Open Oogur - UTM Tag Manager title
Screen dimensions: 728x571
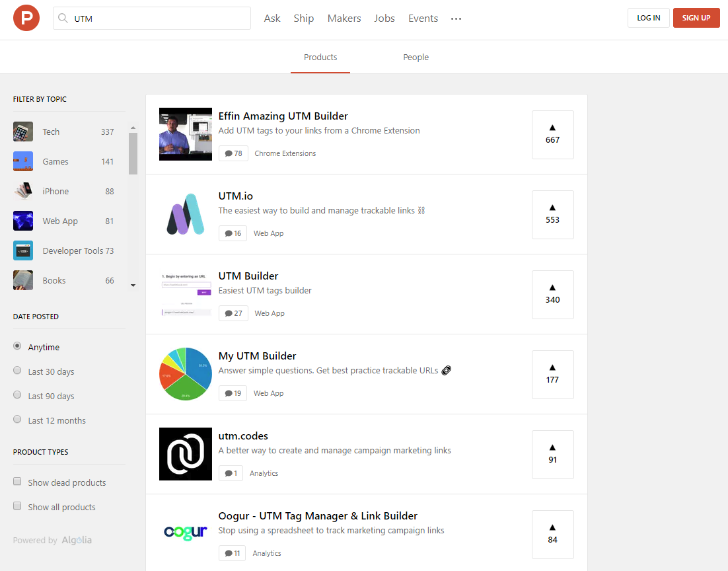(x=318, y=515)
